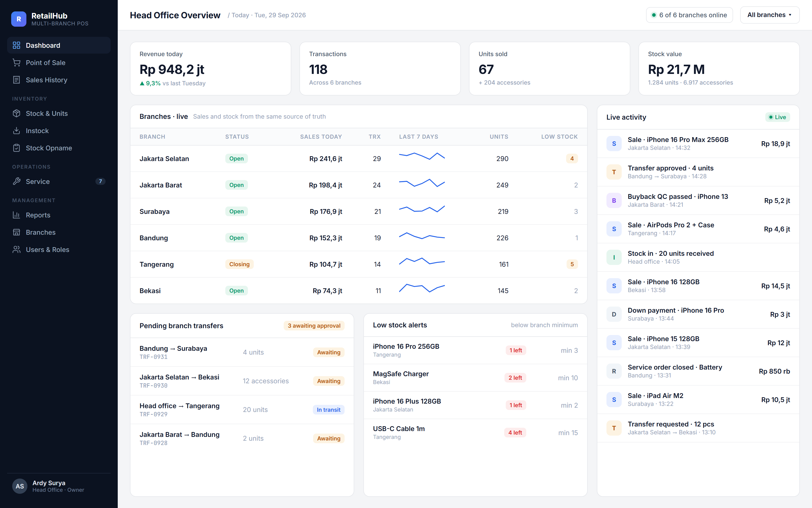
Task: Click the USB-C Cable 1m alert row
Action: click(475, 433)
